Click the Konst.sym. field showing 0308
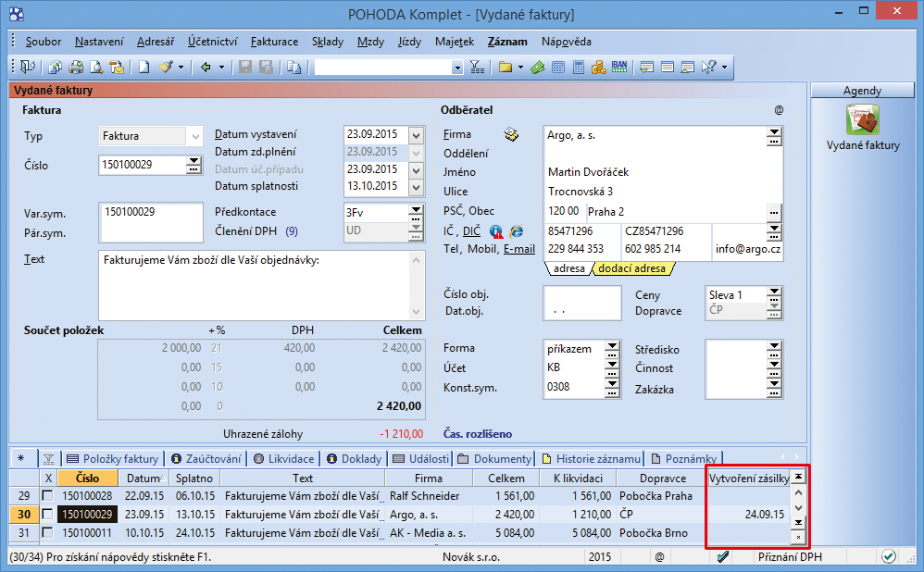 click(574, 387)
